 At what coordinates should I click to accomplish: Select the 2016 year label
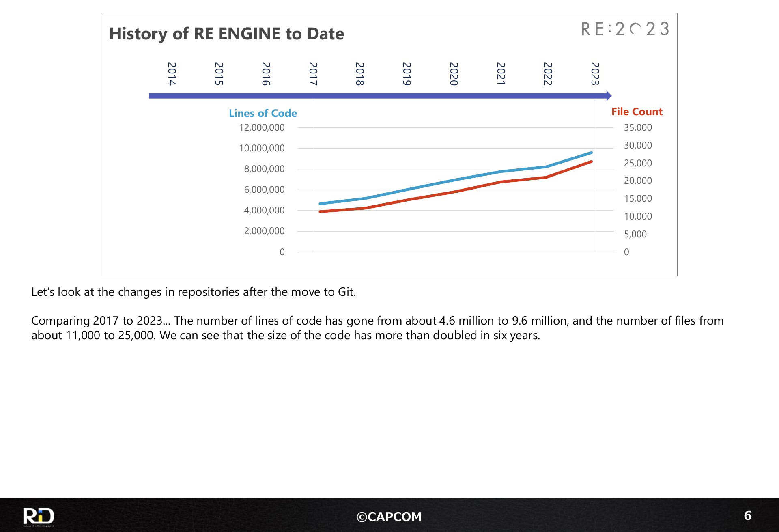(266, 74)
